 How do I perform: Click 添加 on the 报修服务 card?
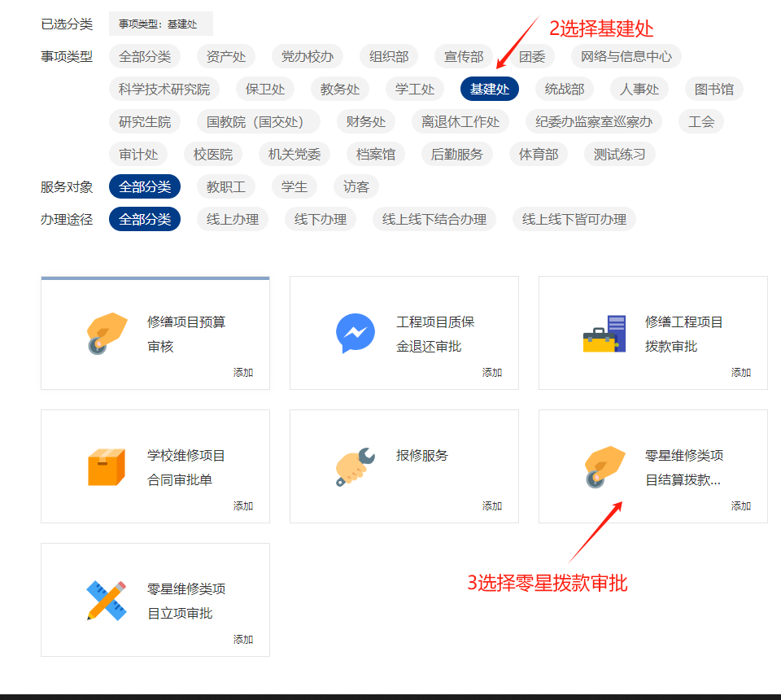(492, 505)
